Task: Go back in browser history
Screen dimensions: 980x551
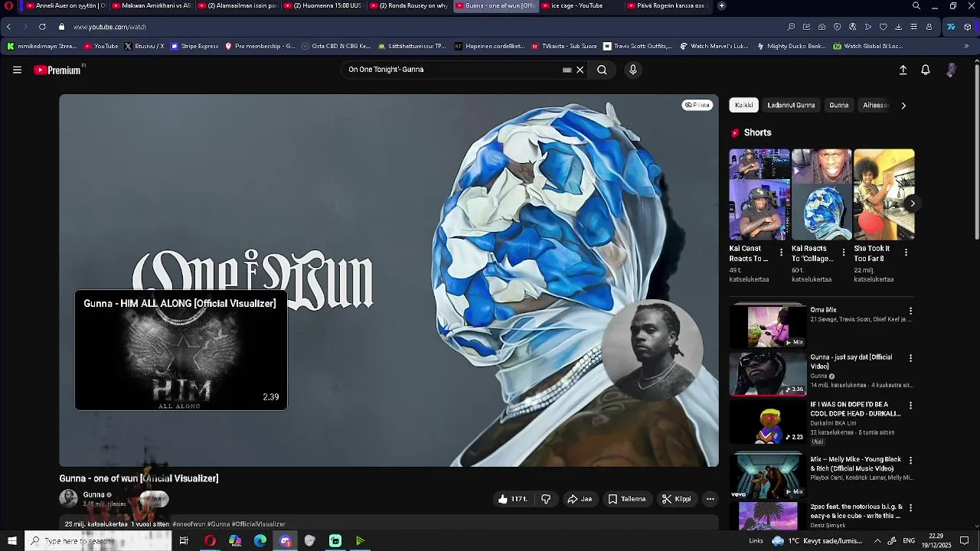Action: (8, 27)
